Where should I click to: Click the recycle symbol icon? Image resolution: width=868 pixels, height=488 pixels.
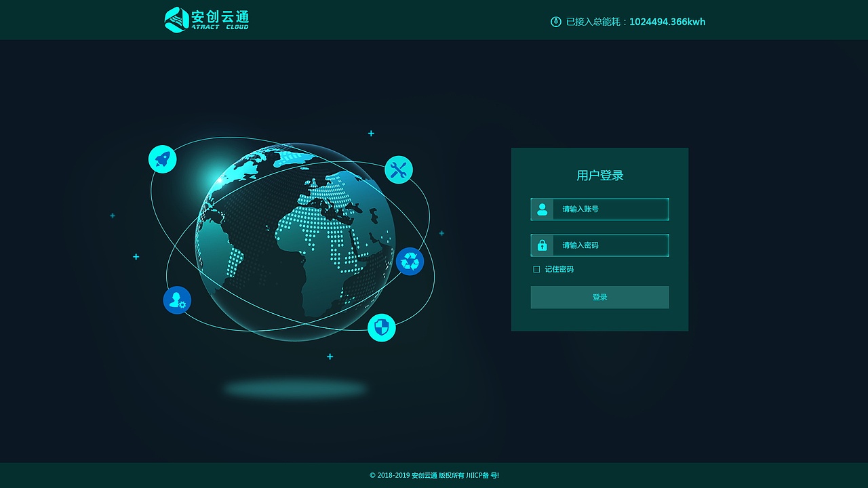(410, 262)
